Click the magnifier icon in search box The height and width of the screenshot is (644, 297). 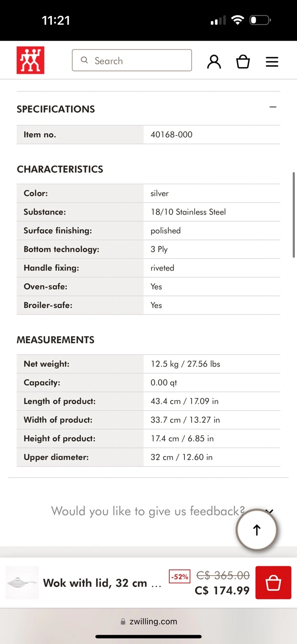click(x=84, y=60)
